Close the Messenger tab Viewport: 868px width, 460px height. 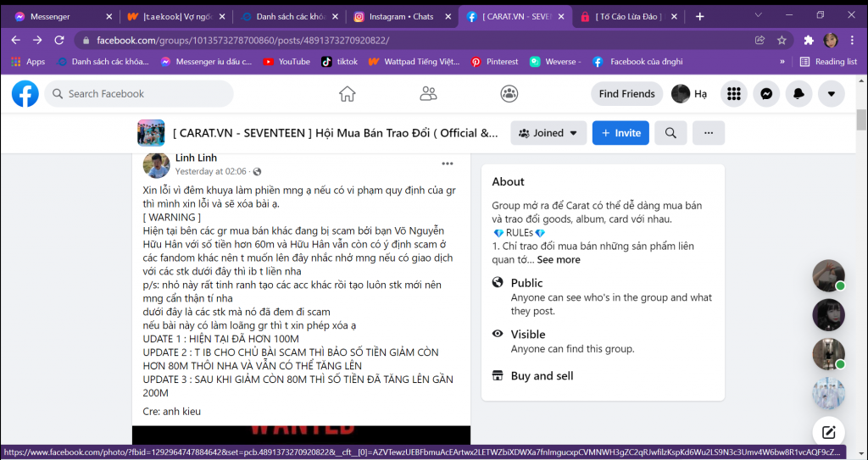click(108, 17)
